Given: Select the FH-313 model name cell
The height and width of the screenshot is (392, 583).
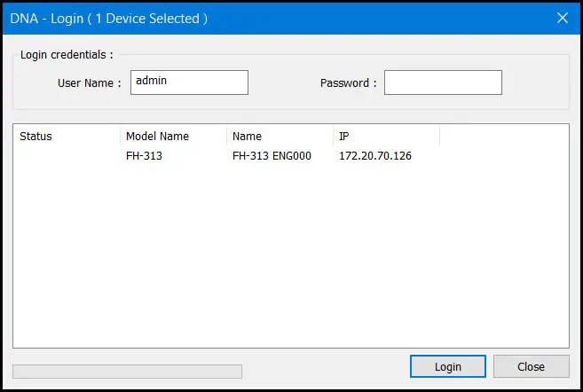Looking at the screenshot, I should point(145,156).
